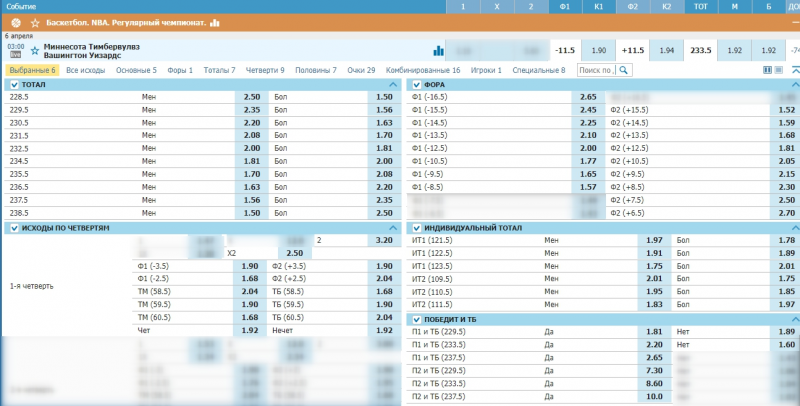800x406 pixels.
Task: Toggle the ФОРА section checkbox
Action: (418, 85)
